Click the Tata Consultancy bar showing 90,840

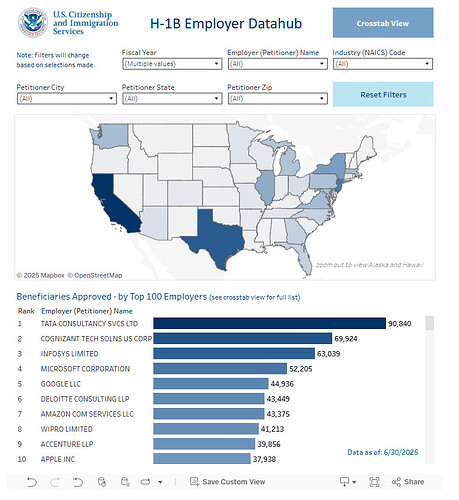269,323
